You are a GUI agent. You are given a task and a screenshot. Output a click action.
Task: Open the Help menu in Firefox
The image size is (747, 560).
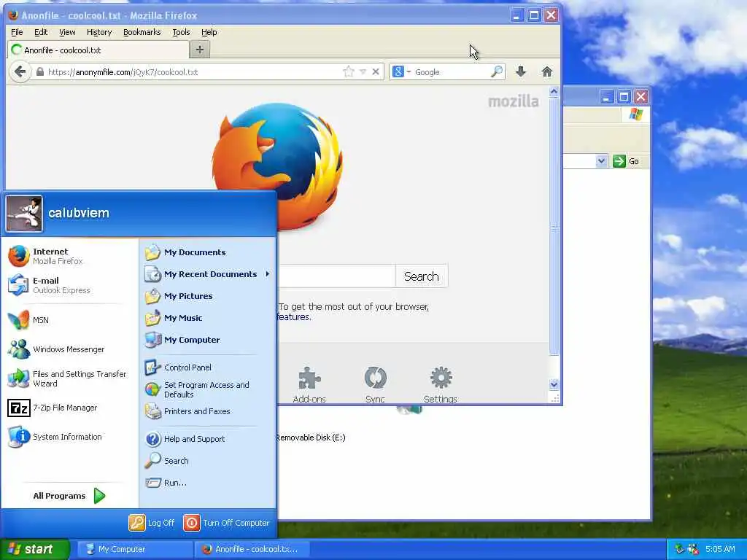(x=209, y=32)
